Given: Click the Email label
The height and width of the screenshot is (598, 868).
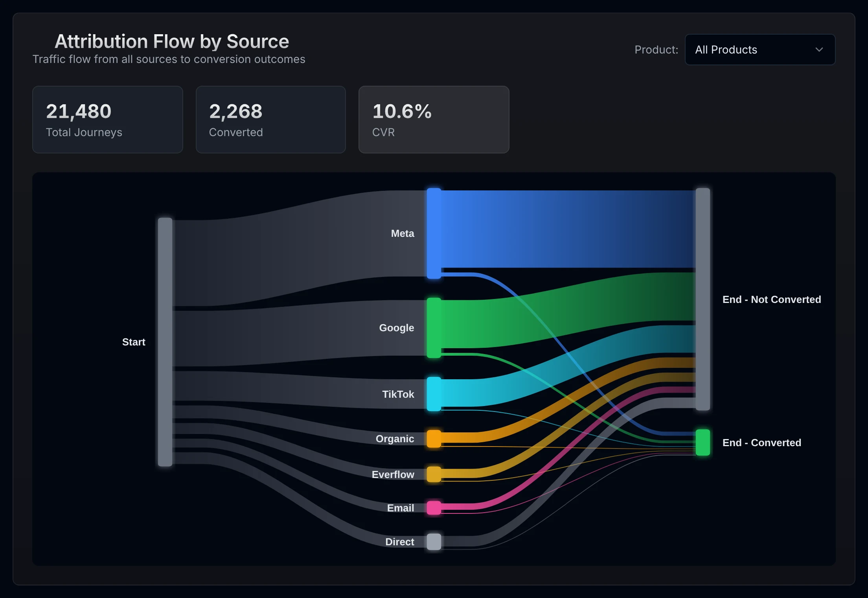Looking at the screenshot, I should (x=401, y=508).
